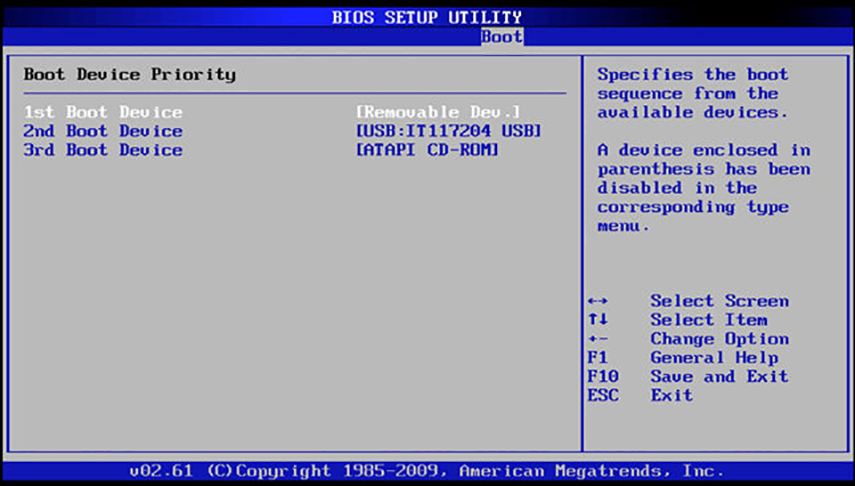Viewport: 855px width, 486px height.
Task: Click the General Help label
Action: click(714, 358)
